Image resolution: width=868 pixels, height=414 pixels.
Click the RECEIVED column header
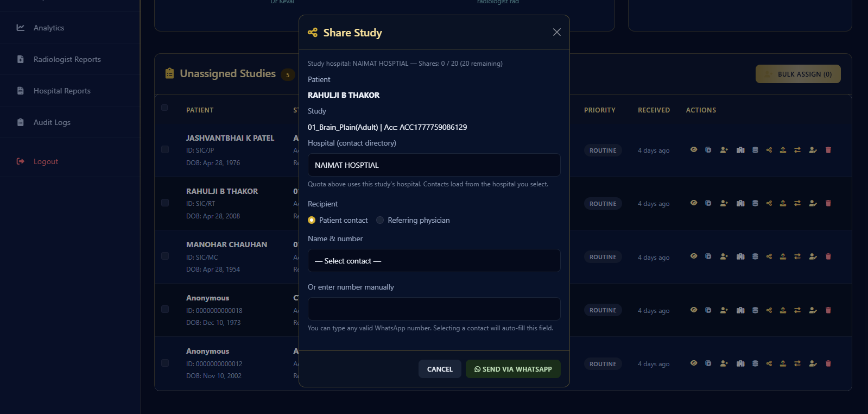tap(654, 110)
